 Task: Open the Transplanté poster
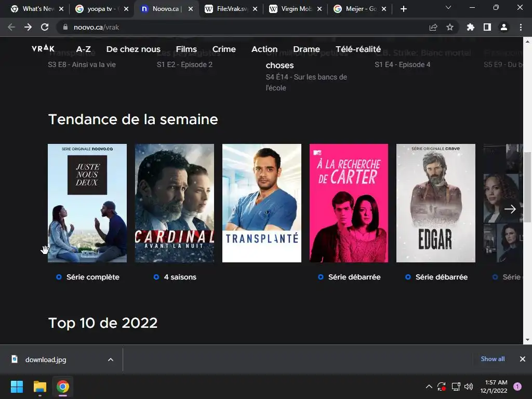262,203
